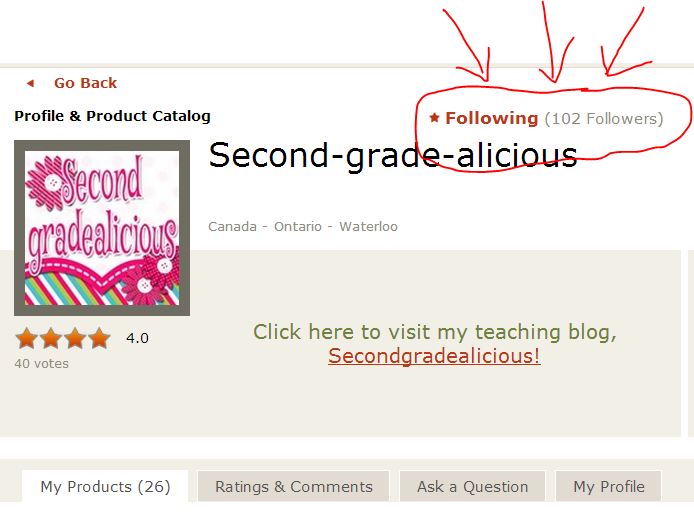Image resolution: width=694 pixels, height=521 pixels.
Task: Open the Ask a Question tab
Action: point(472,486)
